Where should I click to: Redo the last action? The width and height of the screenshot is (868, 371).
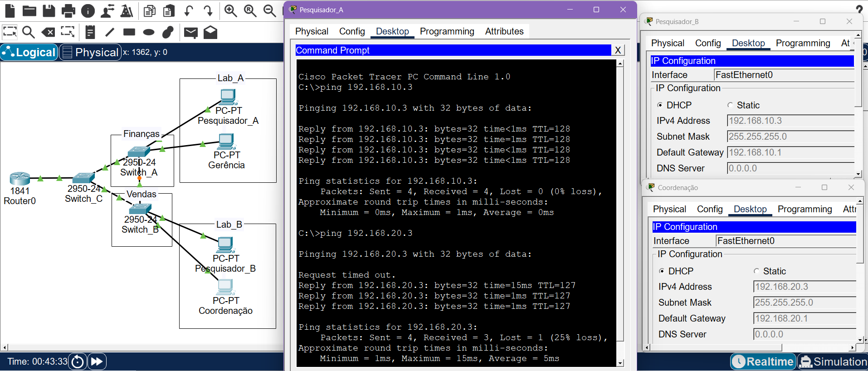pos(208,10)
